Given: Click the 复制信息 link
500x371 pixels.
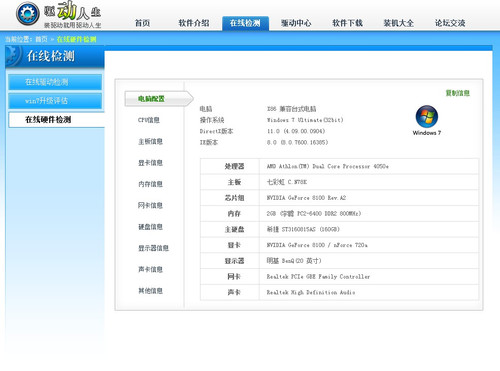Looking at the screenshot, I should click(458, 93).
